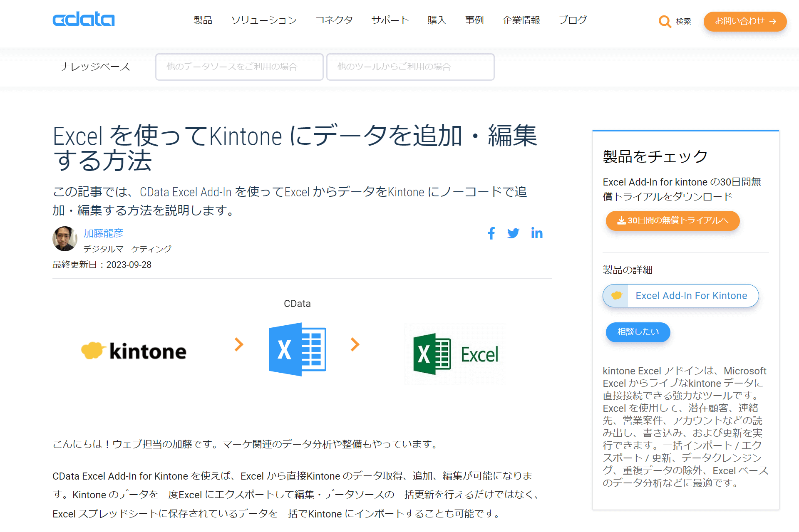Share article on Twitter

tap(513, 233)
